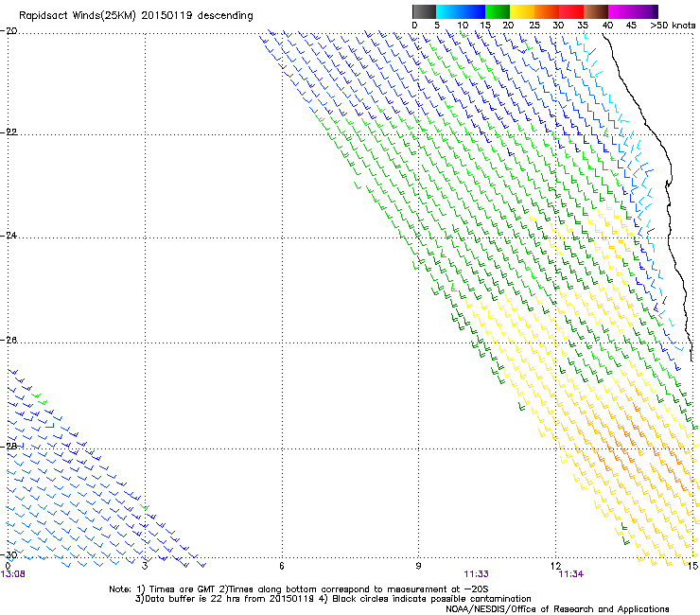The width and height of the screenshot is (700, 615).
Task: Click the '-20' latitude axis label
Action: click(x=9, y=30)
